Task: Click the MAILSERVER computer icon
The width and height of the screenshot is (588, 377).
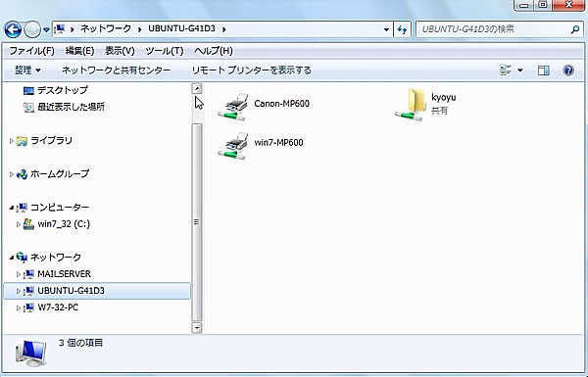Action: point(28,274)
